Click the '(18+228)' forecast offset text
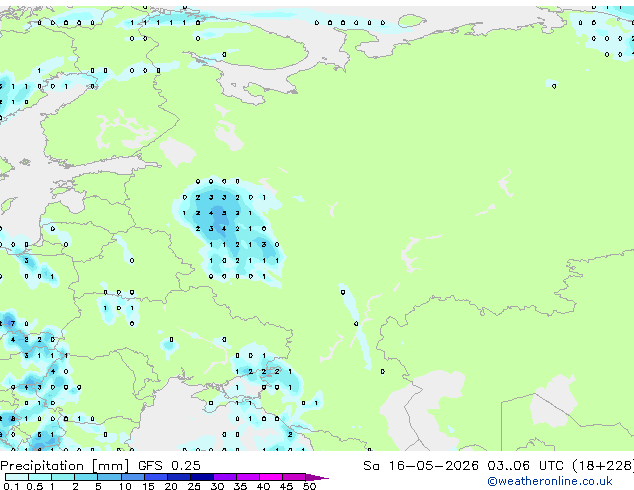 click(x=603, y=466)
